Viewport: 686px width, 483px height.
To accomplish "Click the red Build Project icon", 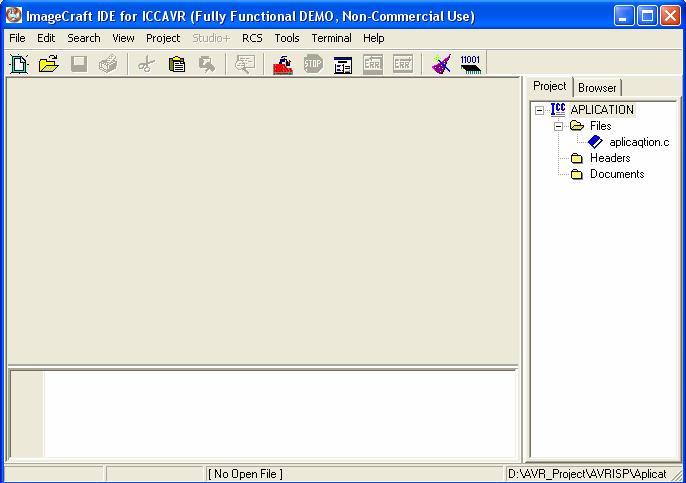I will coord(283,64).
